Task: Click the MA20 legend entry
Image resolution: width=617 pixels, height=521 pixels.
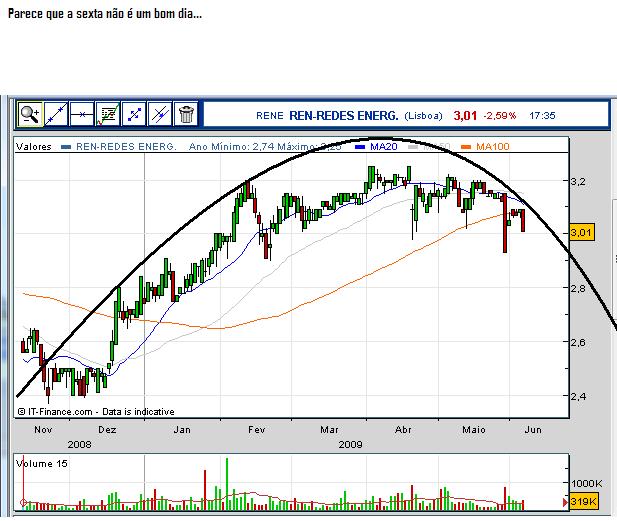Action: click(x=377, y=147)
